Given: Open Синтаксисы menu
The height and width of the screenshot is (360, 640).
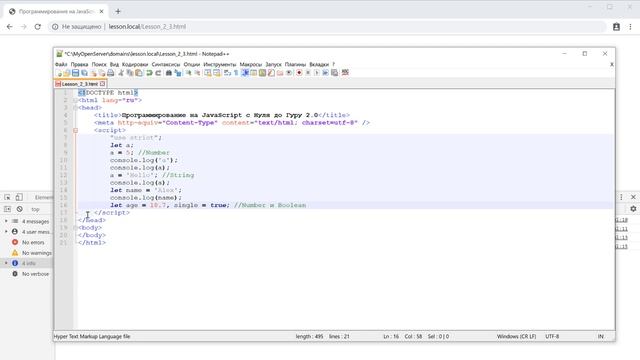Looking at the screenshot, I should [166, 64].
